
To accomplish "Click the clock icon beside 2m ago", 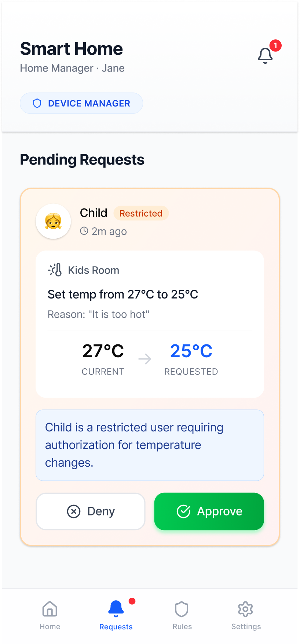I will (x=84, y=231).
